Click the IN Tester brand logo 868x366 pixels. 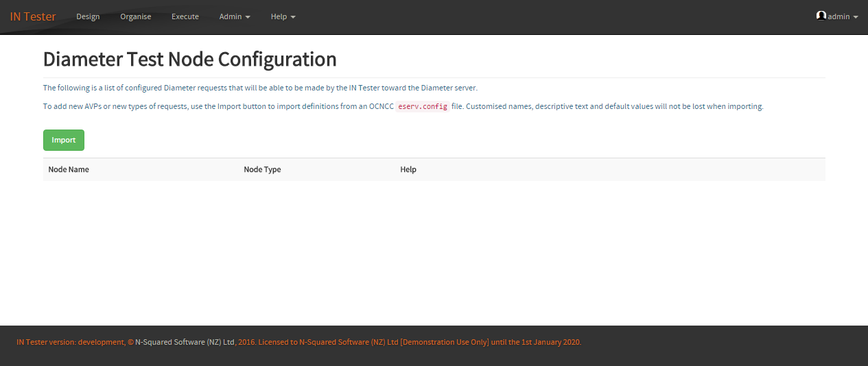click(x=33, y=16)
